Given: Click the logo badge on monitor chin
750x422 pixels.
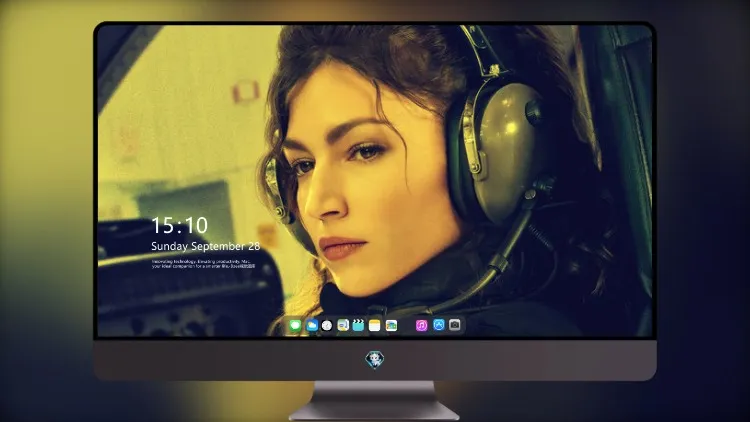Looking at the screenshot, I should point(375,360).
